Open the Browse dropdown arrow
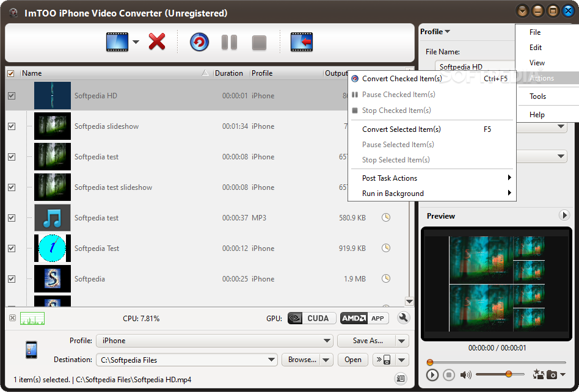 click(326, 360)
